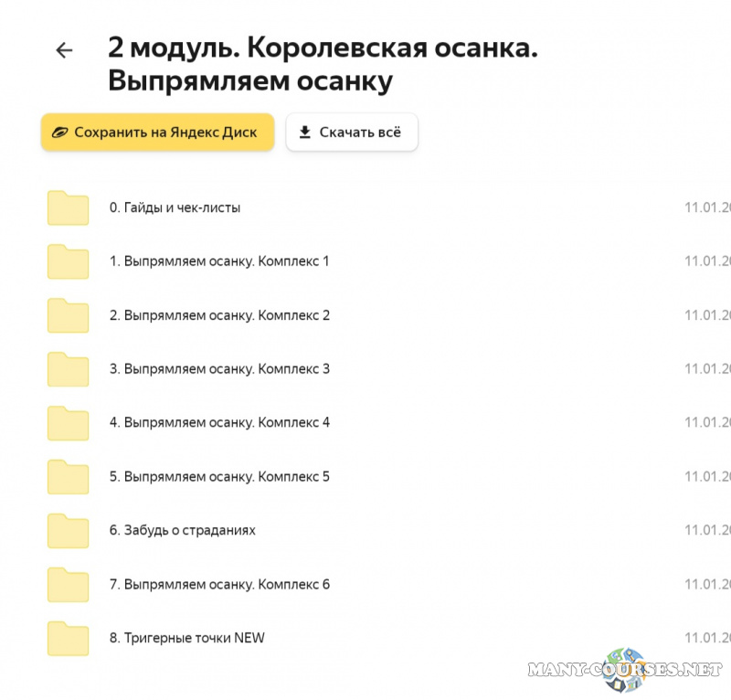
Task: Open the folder icon for 6. Забудь о страданиях
Action: tap(67, 530)
